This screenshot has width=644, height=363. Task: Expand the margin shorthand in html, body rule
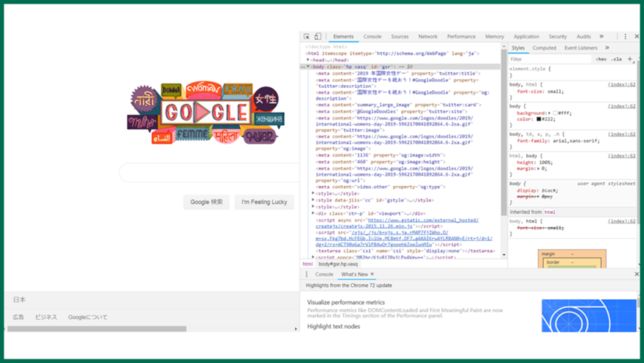[x=539, y=168]
